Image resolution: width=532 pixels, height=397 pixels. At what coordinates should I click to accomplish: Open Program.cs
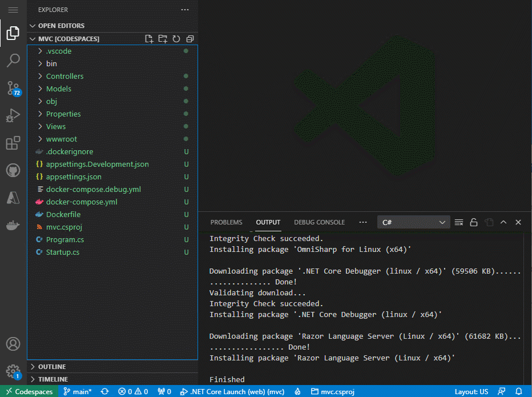(x=112, y=239)
